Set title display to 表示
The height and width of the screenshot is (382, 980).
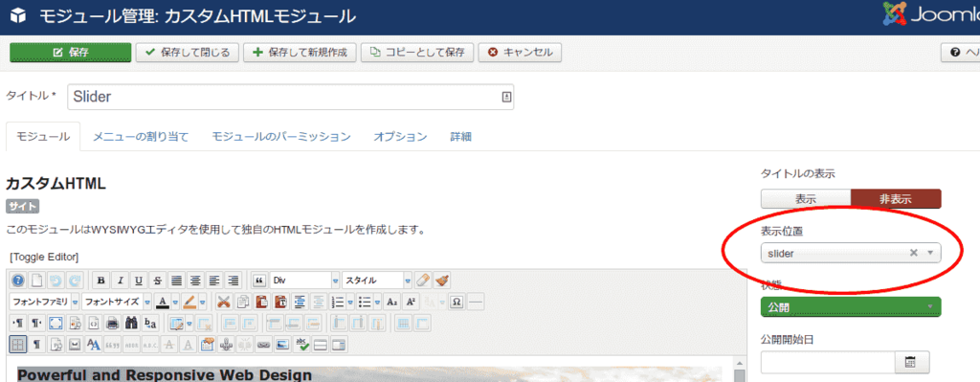[806, 199]
